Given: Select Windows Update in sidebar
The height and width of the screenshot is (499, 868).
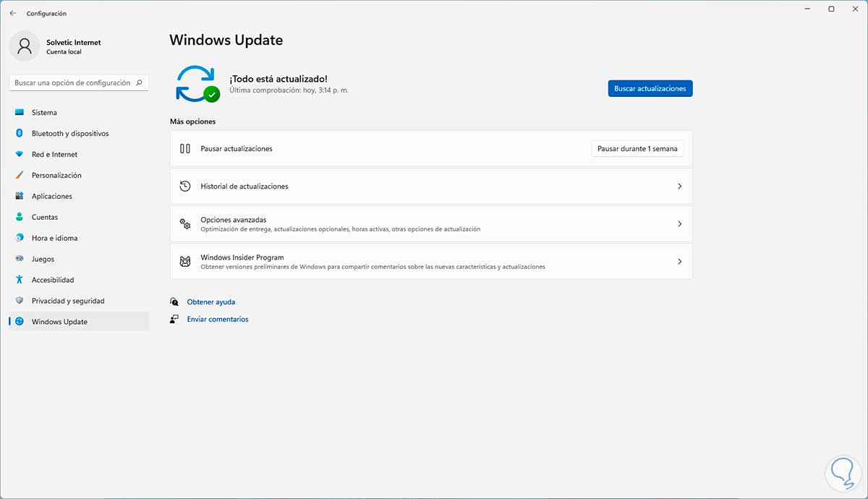Looking at the screenshot, I should tap(79, 322).
